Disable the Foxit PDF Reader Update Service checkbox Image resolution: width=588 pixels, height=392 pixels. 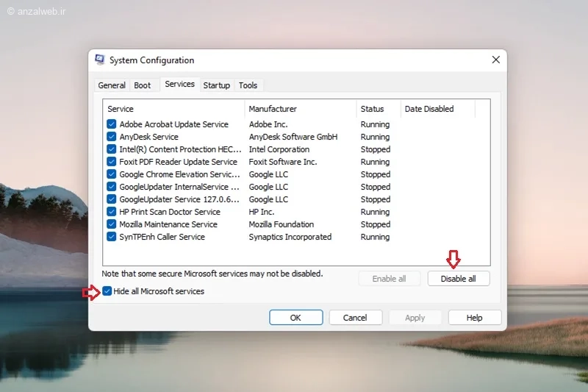click(112, 162)
